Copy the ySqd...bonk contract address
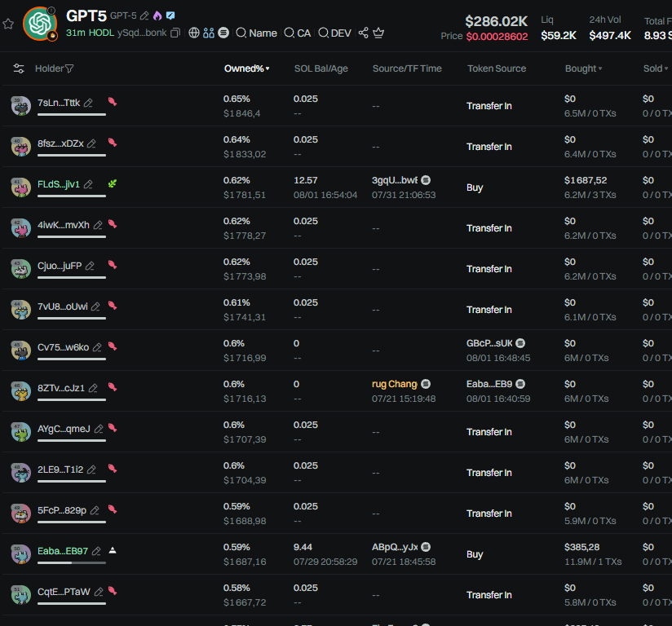 pos(175,33)
